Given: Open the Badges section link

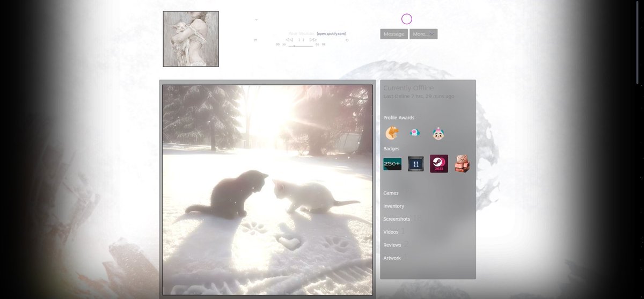Looking at the screenshot, I should [x=391, y=149].
